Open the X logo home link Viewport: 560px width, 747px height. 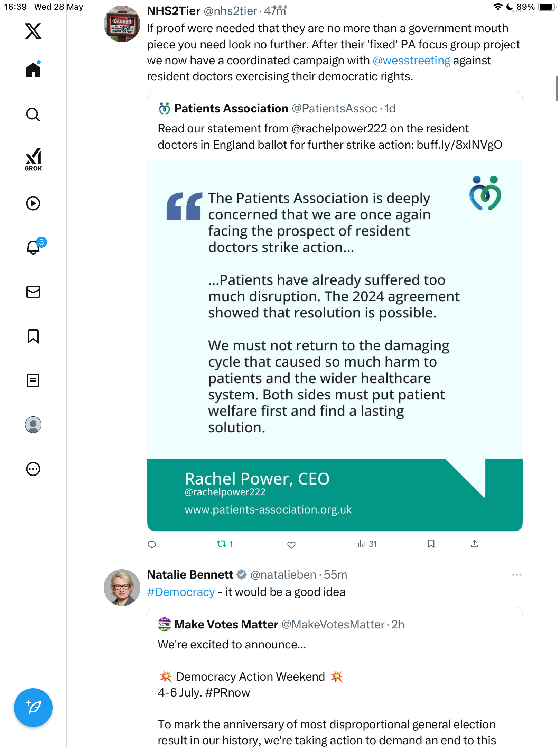[33, 31]
